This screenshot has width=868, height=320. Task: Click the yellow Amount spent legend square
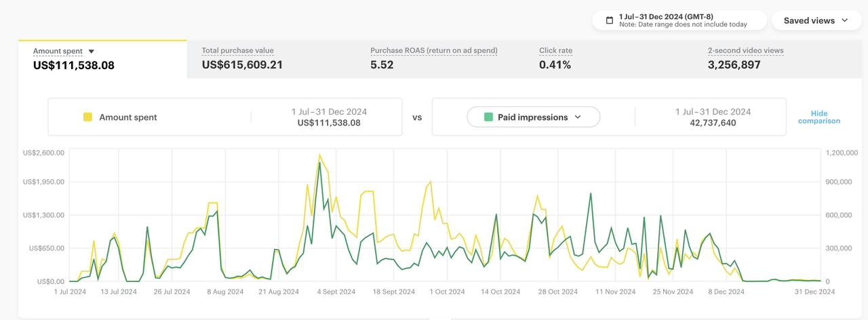coord(87,117)
